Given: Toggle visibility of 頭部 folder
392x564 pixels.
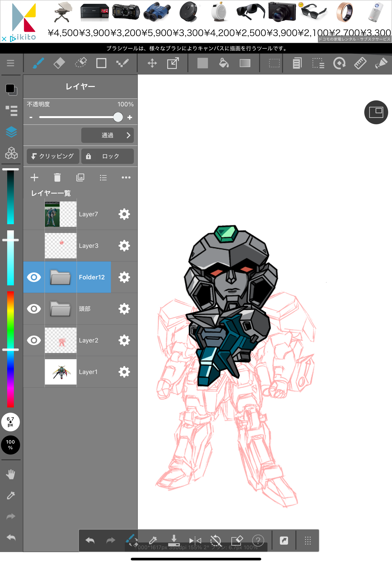Looking at the screenshot, I should [34, 309].
